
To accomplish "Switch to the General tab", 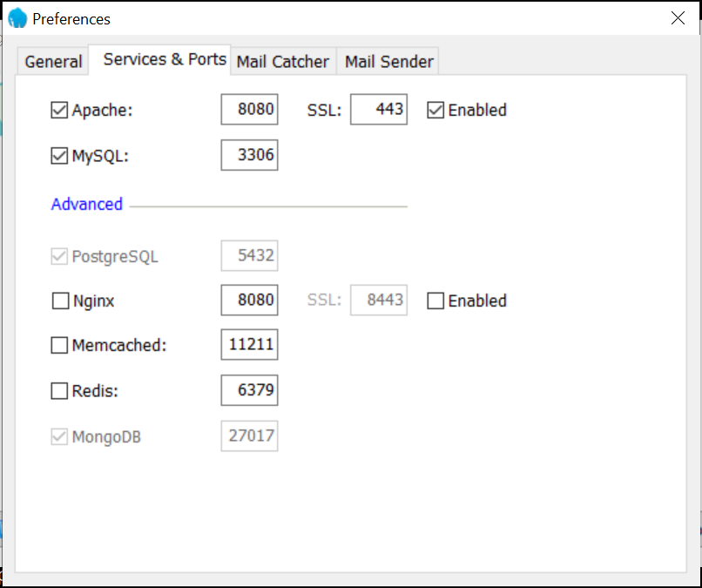I will (53, 61).
